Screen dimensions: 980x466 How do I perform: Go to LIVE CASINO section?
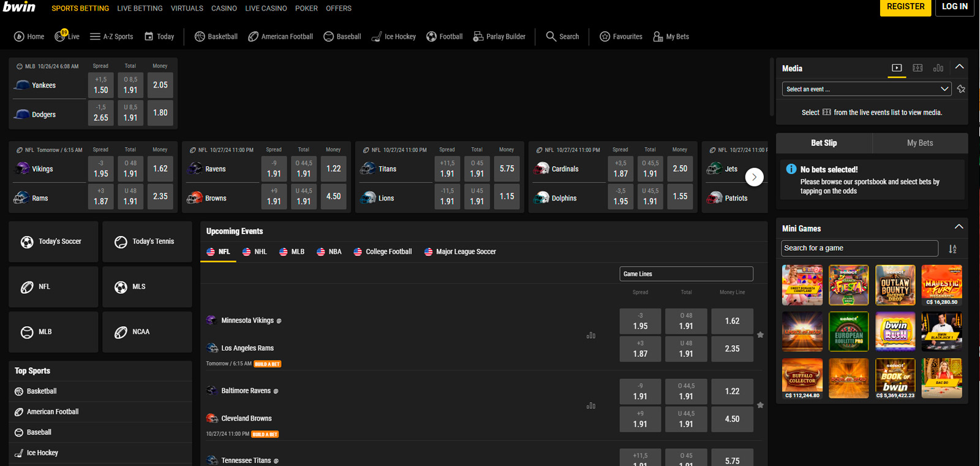(266, 9)
